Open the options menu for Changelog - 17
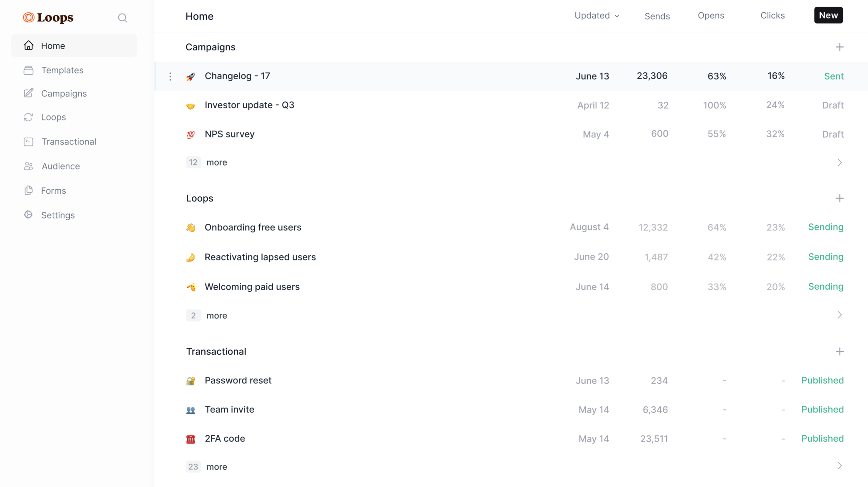Screen dimensions: 868x487 click(x=171, y=77)
